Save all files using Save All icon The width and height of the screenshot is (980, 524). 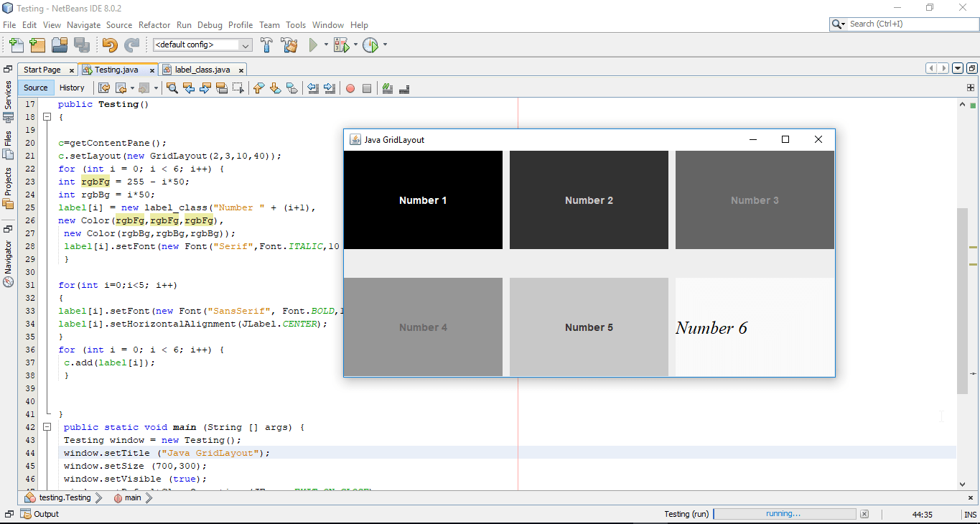point(82,45)
